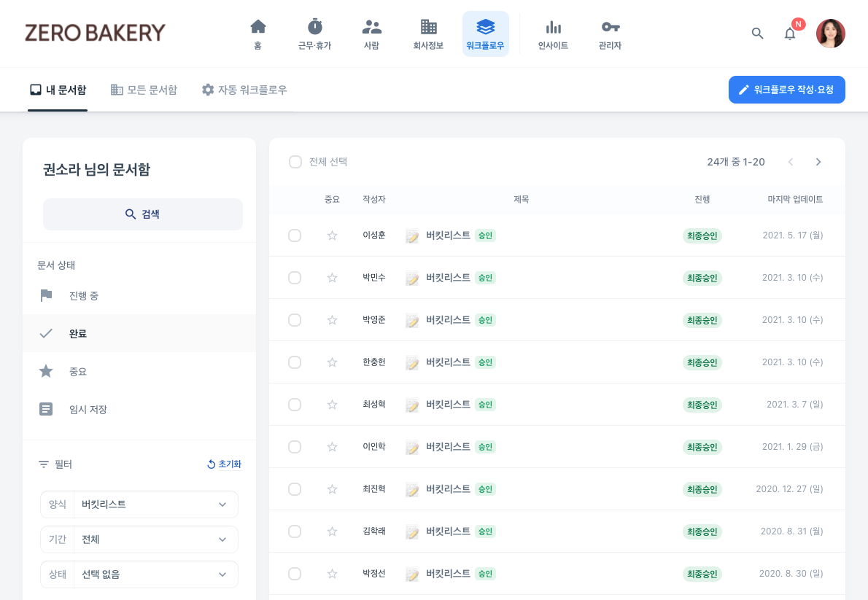Click 워크플로우 작성·요청 button
868x600 pixels.
tap(786, 90)
